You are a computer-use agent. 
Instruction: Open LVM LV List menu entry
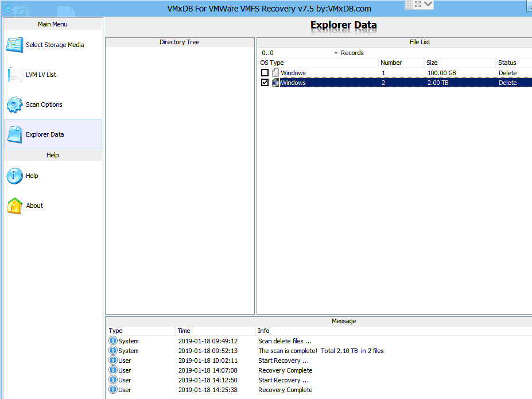pos(53,75)
